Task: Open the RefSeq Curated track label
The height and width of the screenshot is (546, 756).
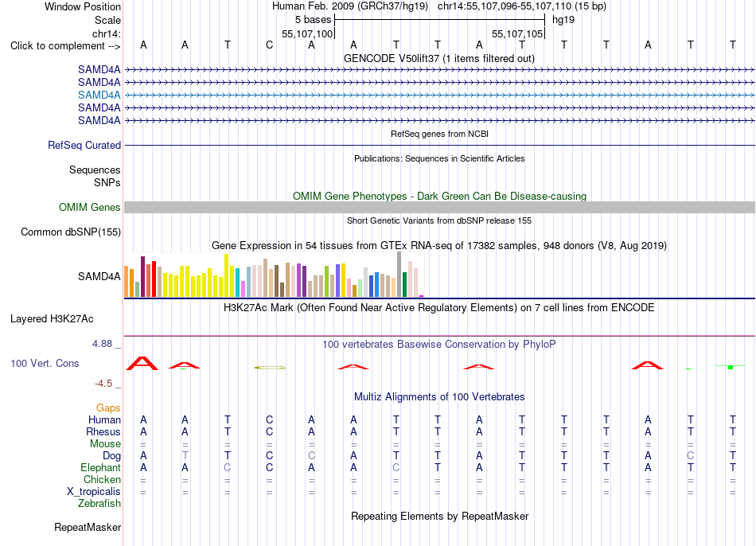Action: pos(84,145)
